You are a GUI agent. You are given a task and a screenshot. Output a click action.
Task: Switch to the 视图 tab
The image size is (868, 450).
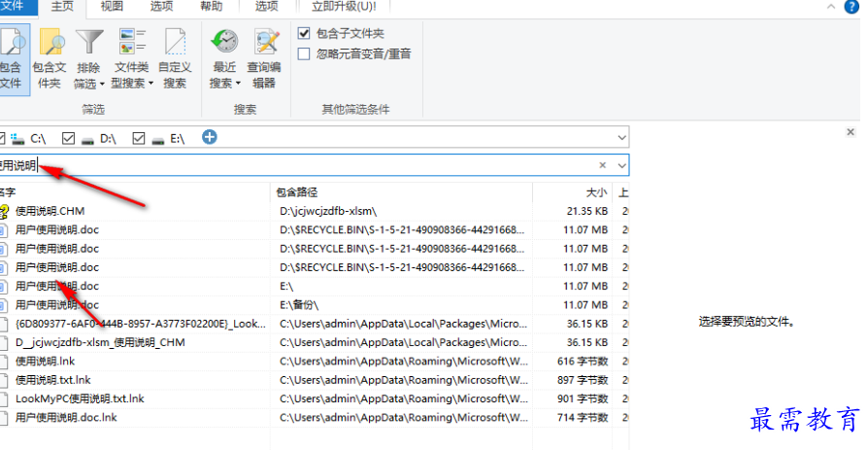[x=112, y=7]
